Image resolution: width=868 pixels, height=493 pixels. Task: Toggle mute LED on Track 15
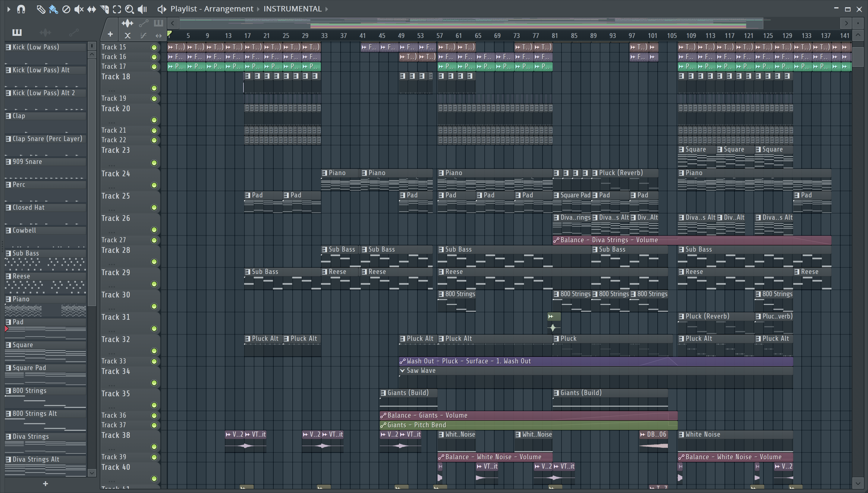154,47
